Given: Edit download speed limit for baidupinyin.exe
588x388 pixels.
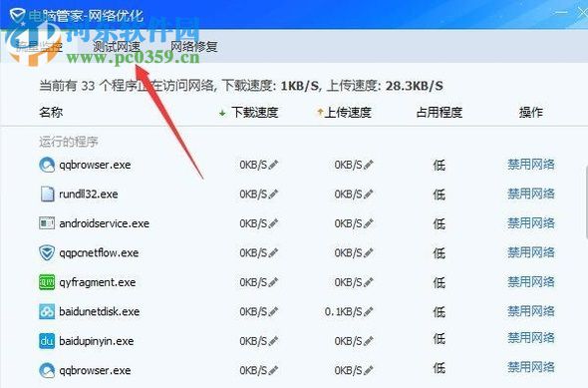Looking at the screenshot, I should [273, 341].
